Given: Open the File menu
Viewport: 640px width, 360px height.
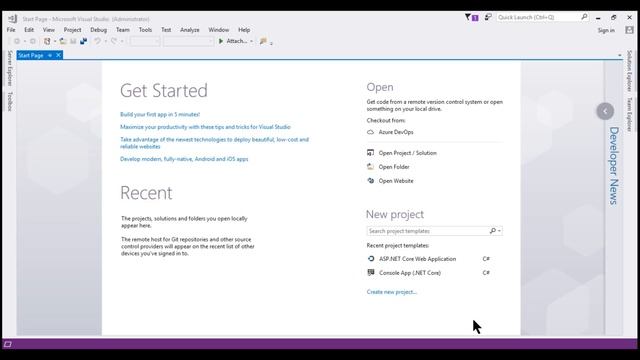Looking at the screenshot, I should [x=11, y=30].
